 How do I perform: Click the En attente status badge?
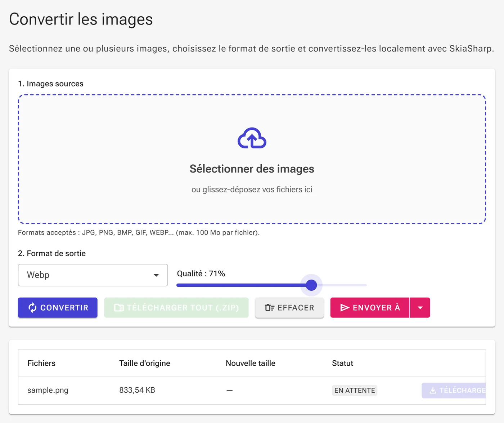(x=355, y=391)
